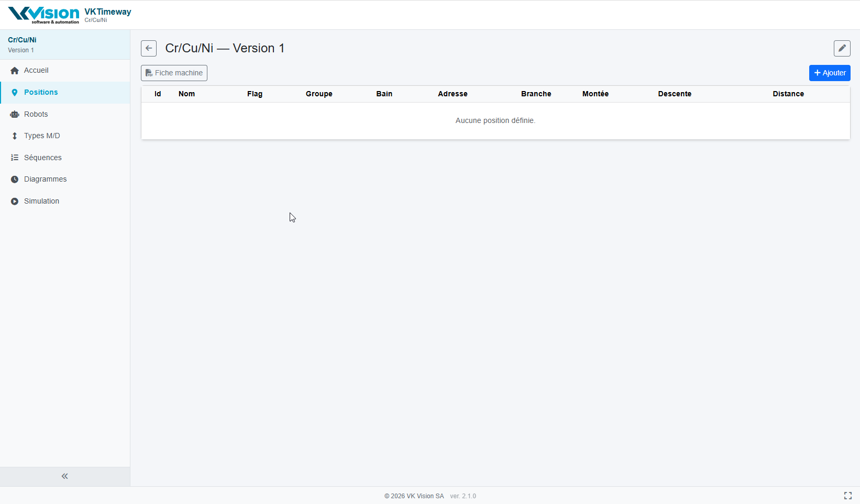Click the Robots robot icon
Viewport: 860px width, 504px height.
15,114
